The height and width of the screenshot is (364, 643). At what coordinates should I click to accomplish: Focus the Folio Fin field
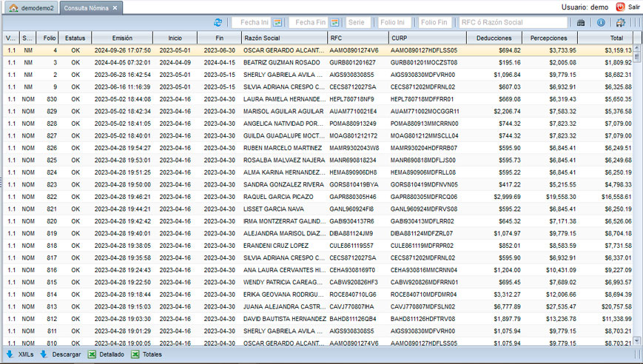tap(435, 22)
